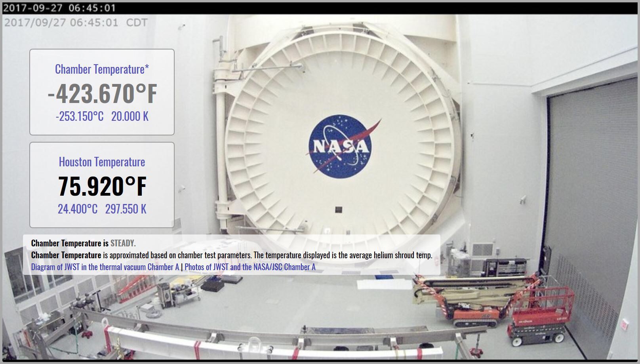Open the Diagram of JWST in Chamber A link
640x364 pixels.
tap(105, 267)
